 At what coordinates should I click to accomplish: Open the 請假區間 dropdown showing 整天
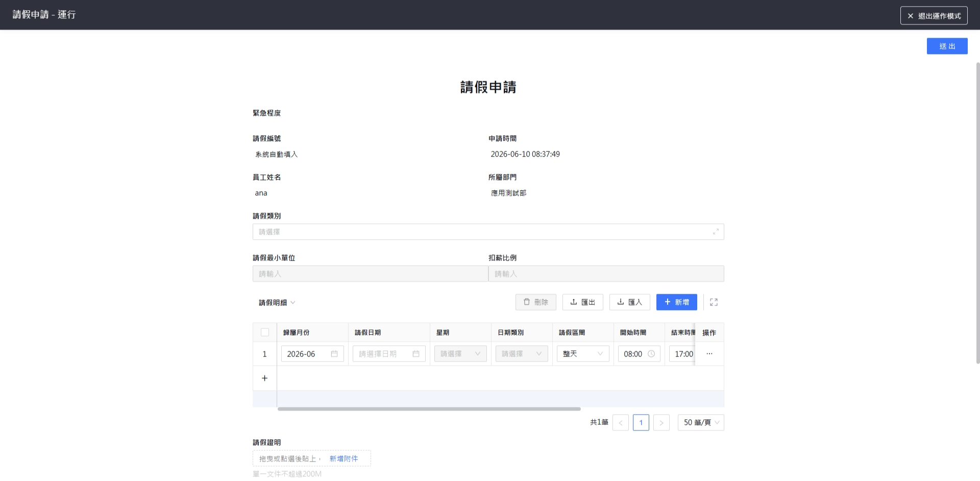coord(583,354)
